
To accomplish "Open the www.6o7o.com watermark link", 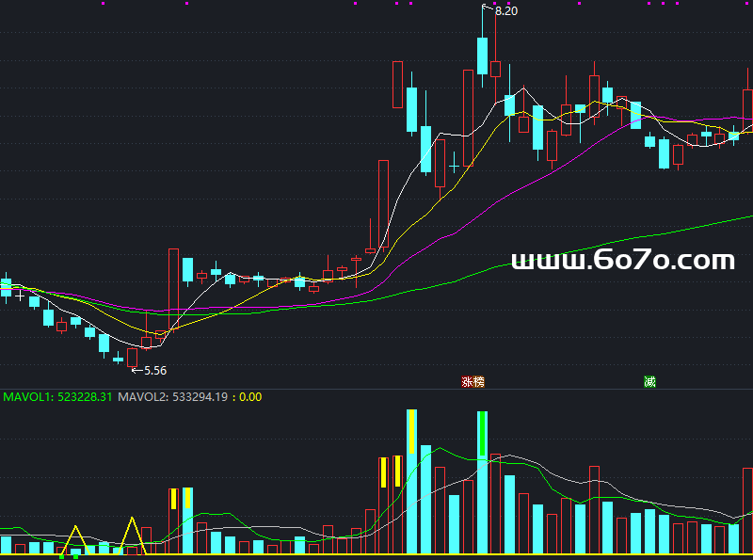I will click(622, 260).
